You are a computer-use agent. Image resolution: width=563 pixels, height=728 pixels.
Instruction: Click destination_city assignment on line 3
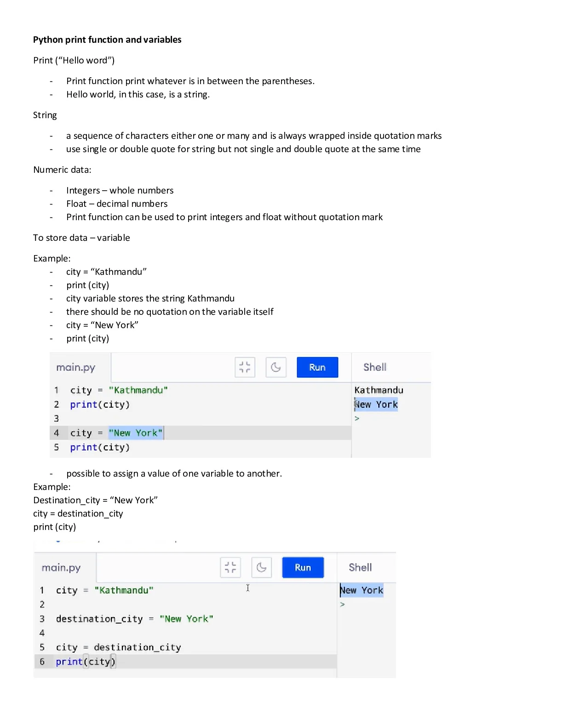(x=134, y=619)
